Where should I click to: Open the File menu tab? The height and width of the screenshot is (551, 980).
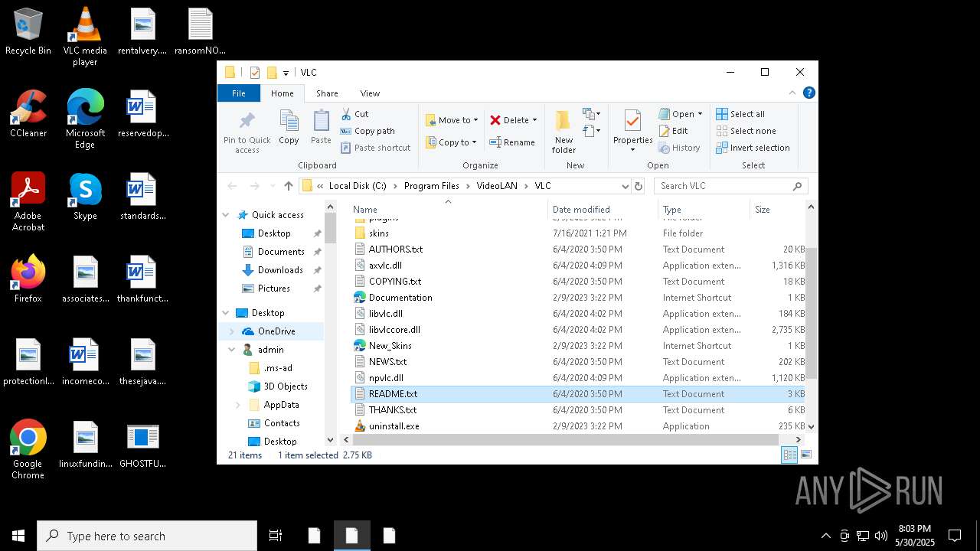[239, 93]
